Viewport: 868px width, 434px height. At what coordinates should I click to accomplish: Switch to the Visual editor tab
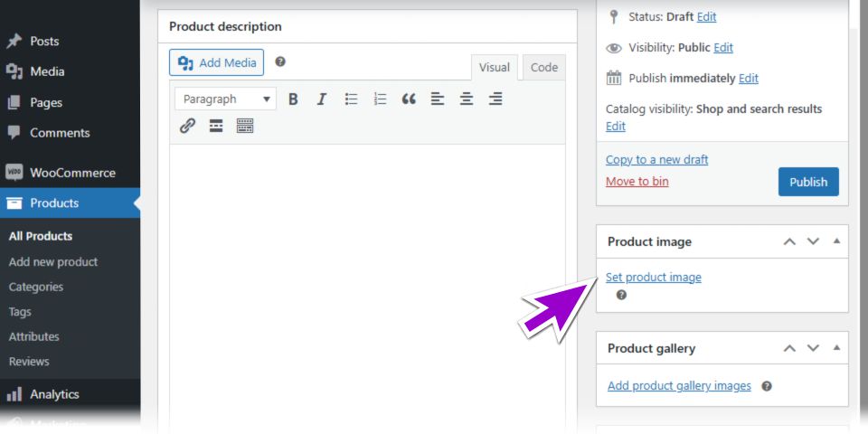click(494, 68)
